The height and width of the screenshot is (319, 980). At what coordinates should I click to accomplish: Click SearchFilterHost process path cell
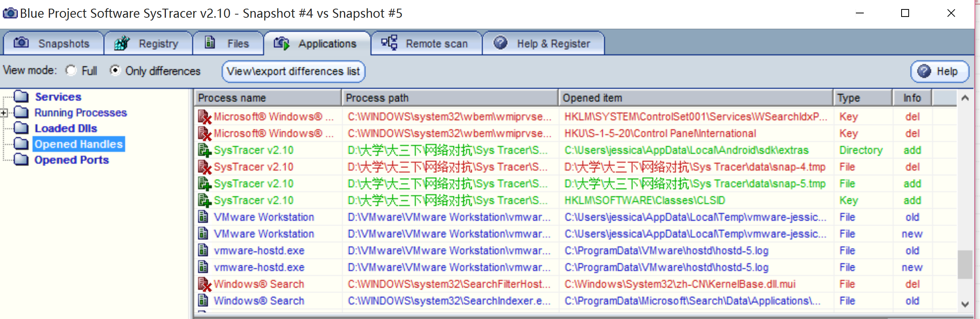pos(449,284)
